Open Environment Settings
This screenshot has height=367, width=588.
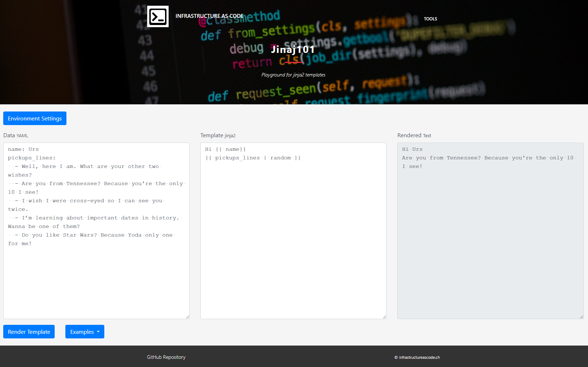tap(35, 119)
